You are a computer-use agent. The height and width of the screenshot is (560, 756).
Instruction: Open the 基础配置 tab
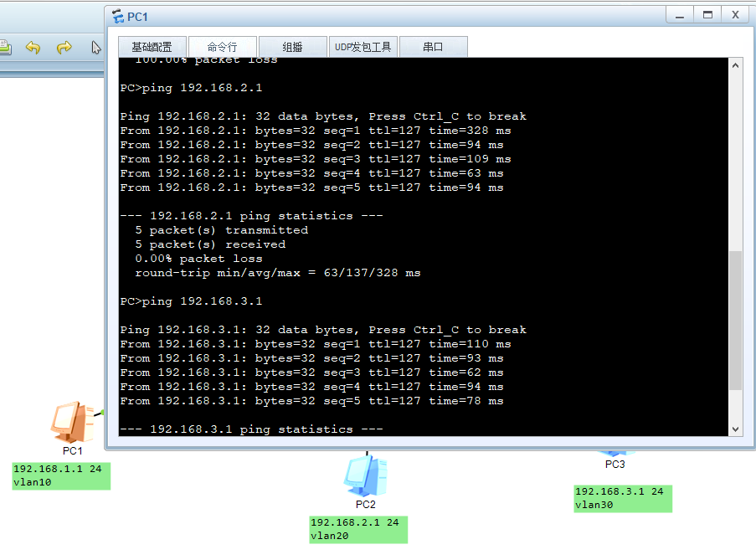point(152,47)
